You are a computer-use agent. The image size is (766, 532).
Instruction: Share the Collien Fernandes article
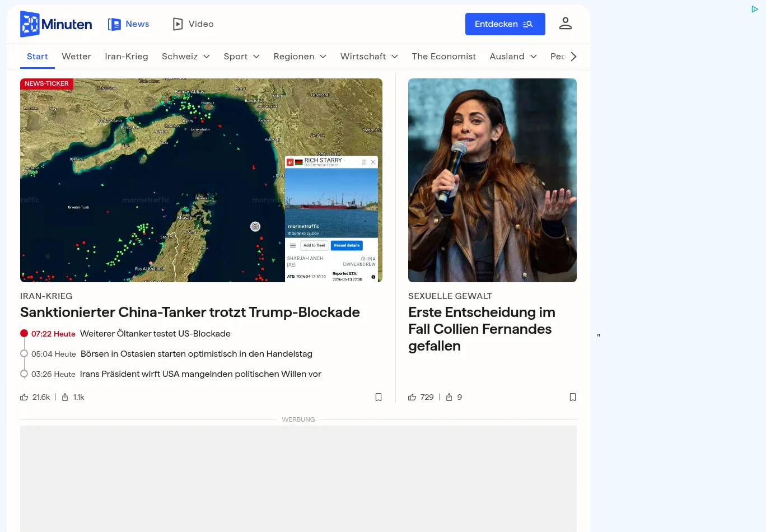(449, 397)
